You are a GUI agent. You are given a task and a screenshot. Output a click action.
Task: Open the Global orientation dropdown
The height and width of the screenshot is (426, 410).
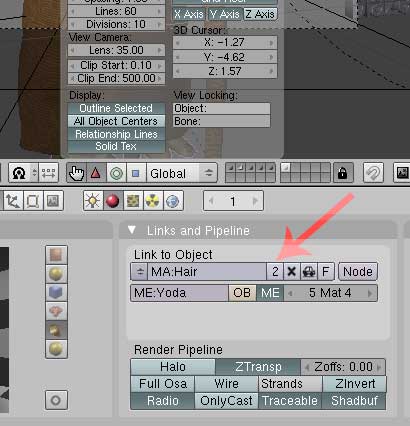coord(182,173)
